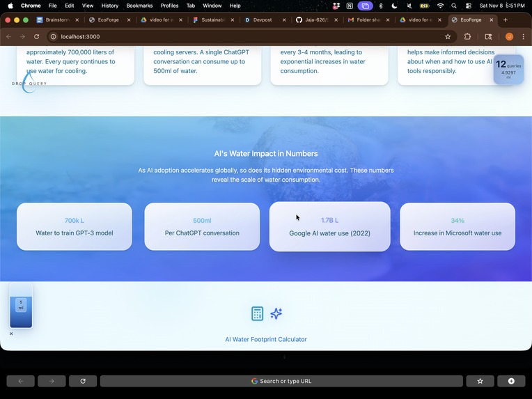This screenshot has width=532, height=399.
Task: Switch to the Devpost tab
Action: 262,20
